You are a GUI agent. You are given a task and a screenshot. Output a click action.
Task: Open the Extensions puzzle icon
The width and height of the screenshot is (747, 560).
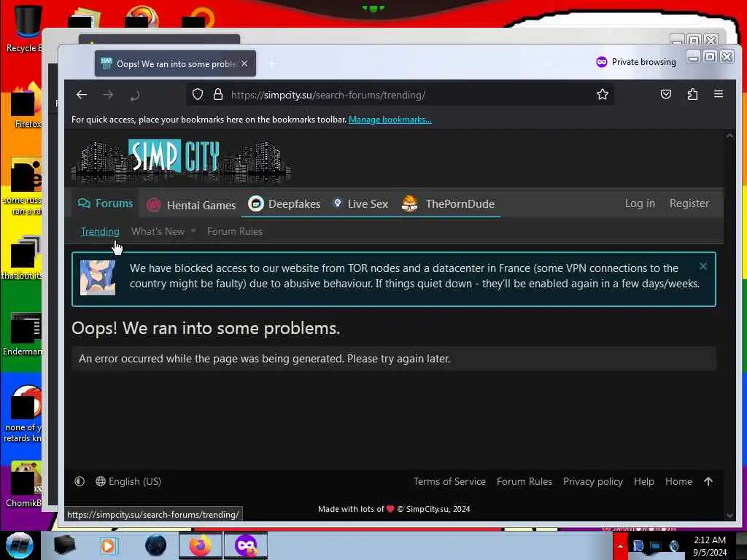(x=692, y=94)
